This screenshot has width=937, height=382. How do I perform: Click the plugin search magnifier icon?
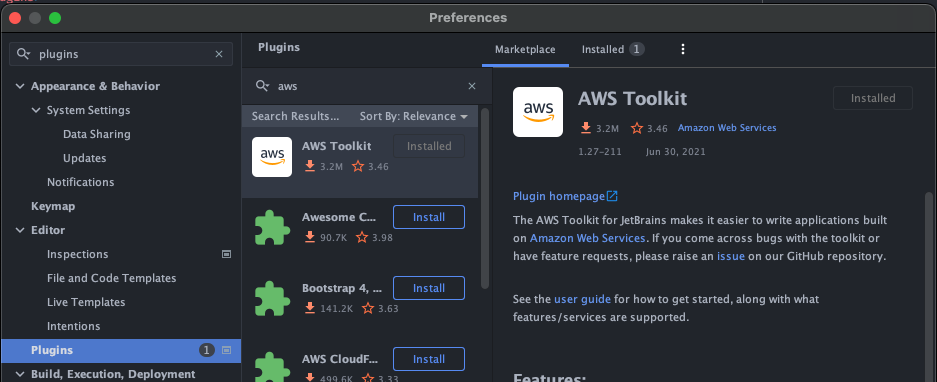[262, 86]
